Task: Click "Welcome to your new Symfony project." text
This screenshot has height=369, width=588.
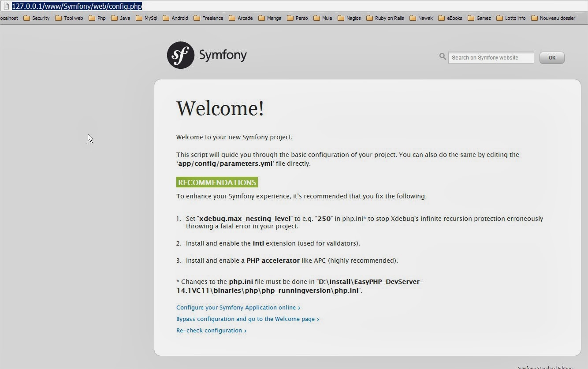Action: tap(234, 137)
